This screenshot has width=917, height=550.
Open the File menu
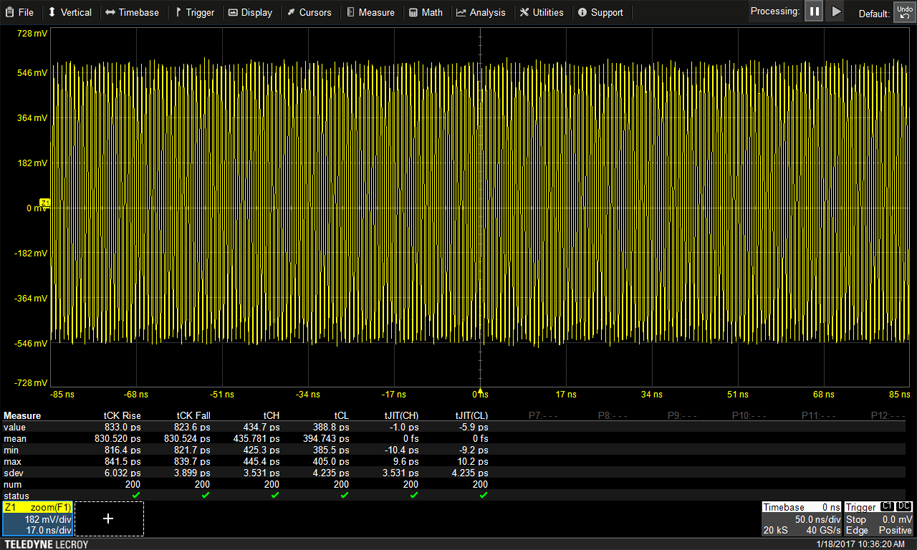click(19, 13)
